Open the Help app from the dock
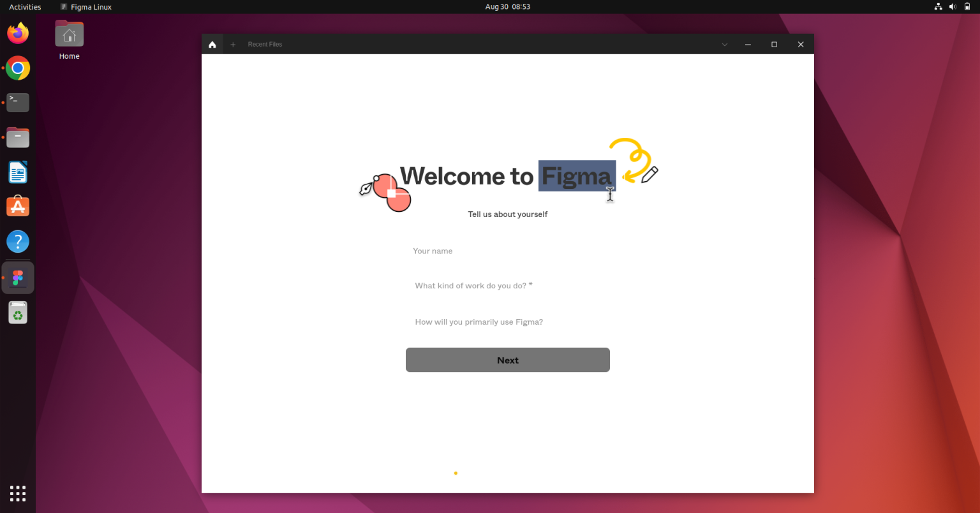The width and height of the screenshot is (980, 513). pos(18,241)
